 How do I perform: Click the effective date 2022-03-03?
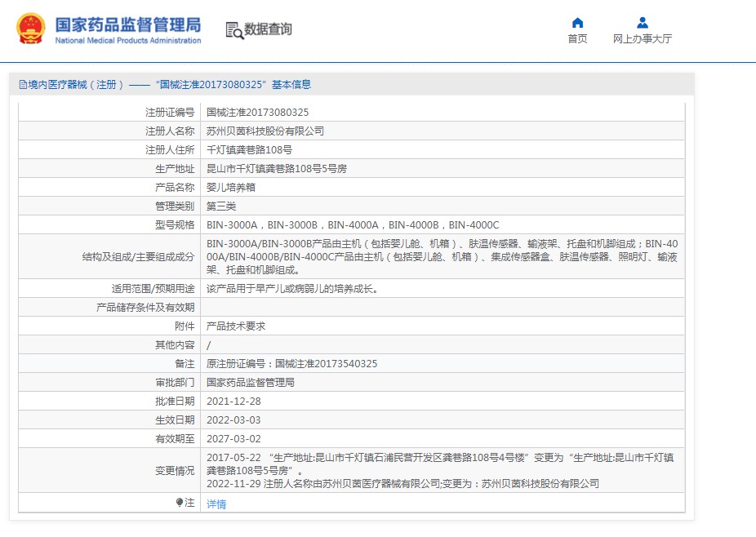click(233, 420)
